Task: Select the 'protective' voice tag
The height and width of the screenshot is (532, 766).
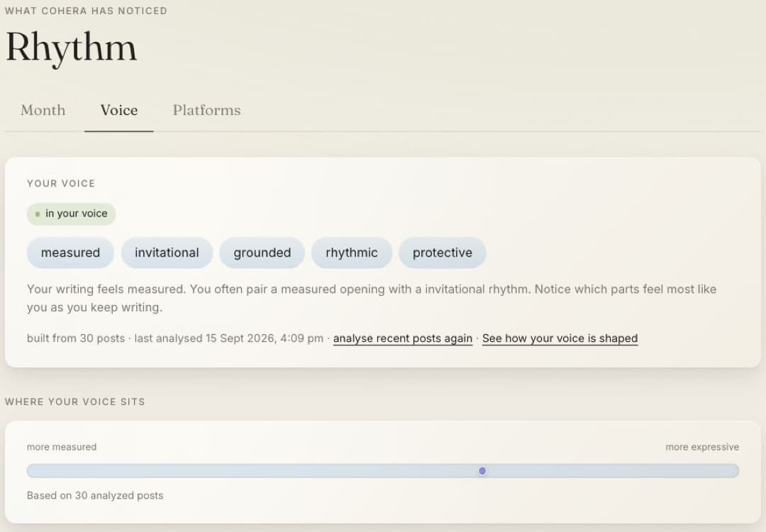Action: pos(442,253)
